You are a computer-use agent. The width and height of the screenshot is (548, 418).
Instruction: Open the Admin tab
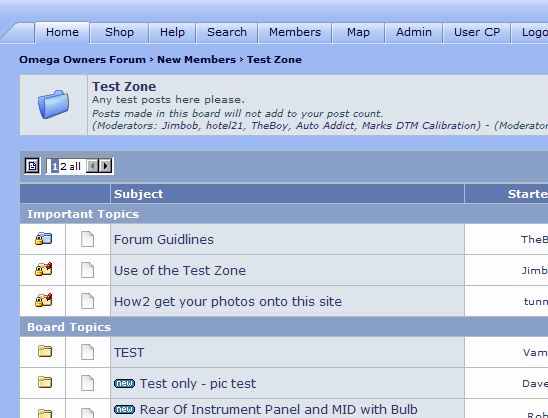(x=414, y=32)
